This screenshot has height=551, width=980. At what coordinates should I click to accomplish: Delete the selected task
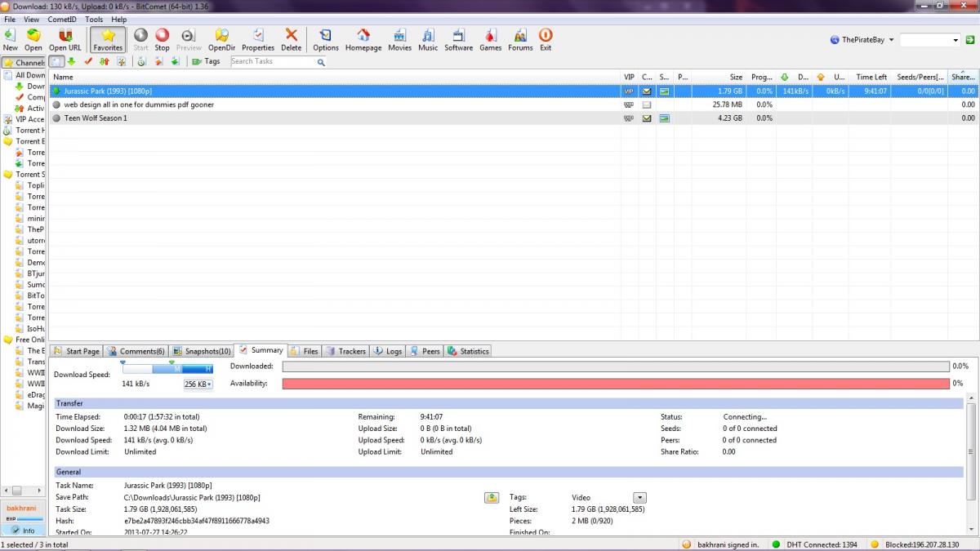coord(292,39)
